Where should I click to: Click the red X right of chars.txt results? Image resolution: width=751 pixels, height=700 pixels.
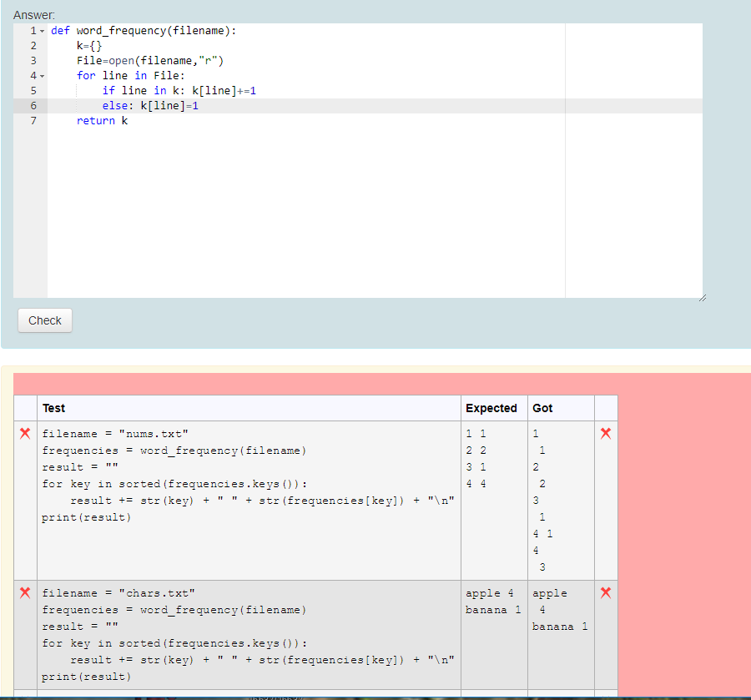tap(606, 592)
